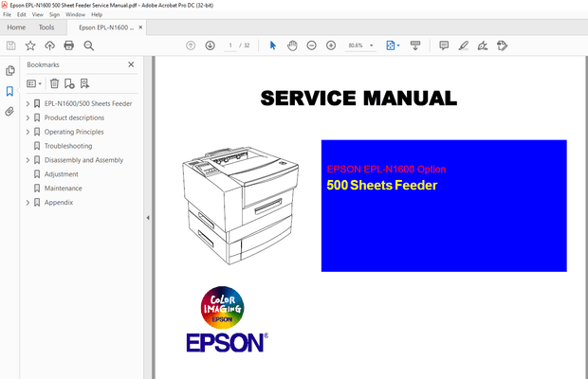Choose the Selection arrow tool

tap(273, 45)
